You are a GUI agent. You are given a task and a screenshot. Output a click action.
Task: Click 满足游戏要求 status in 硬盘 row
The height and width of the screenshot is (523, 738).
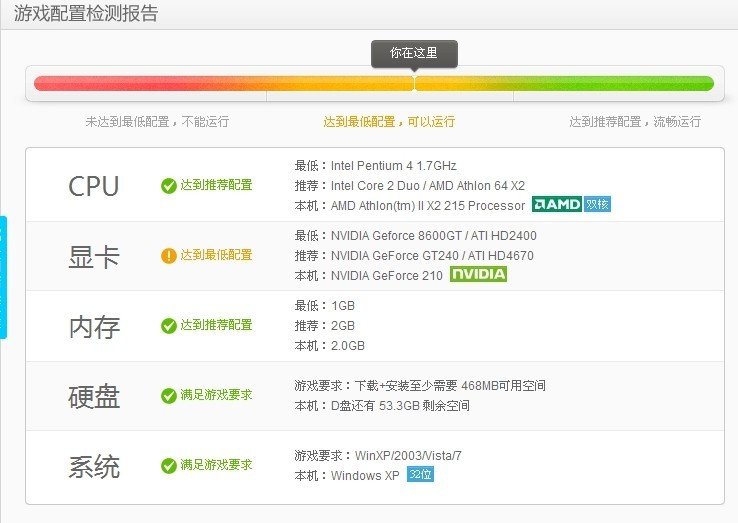[x=217, y=395]
